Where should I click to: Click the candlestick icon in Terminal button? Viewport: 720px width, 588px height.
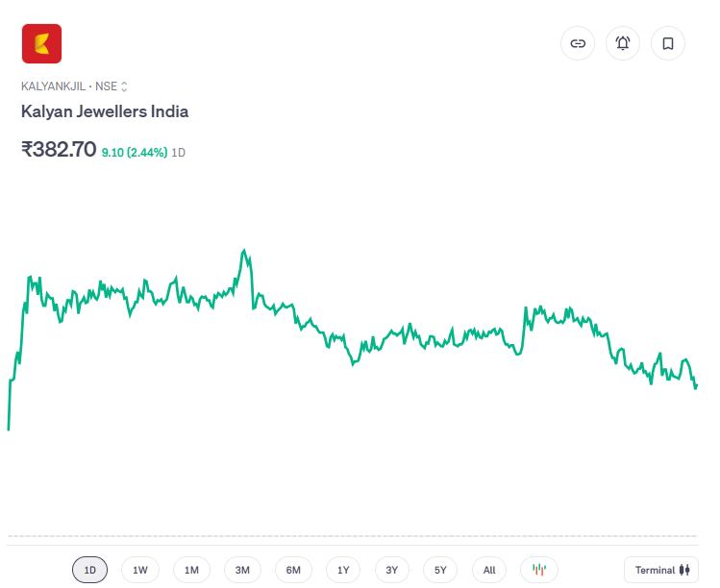(x=684, y=570)
